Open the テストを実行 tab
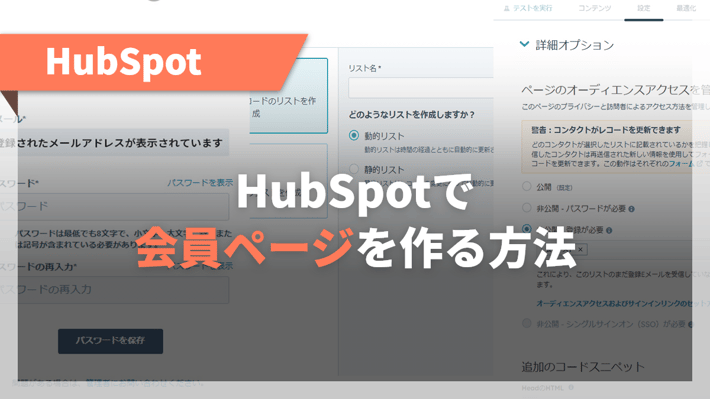Screen dimensions: 710x399 point(532,8)
